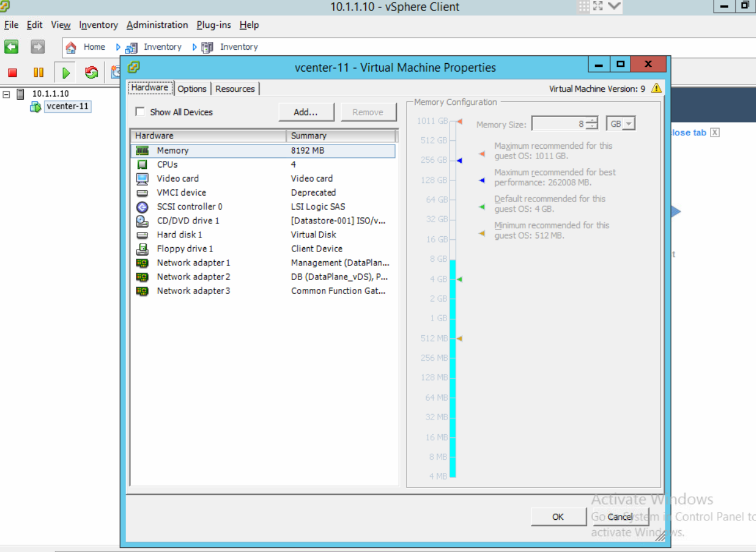
Task: Click the Network adapter 3 card icon
Action: click(142, 291)
